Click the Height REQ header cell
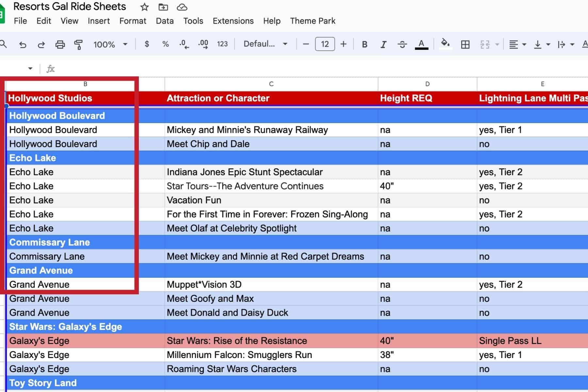Screen dimensions: 588x392 click(427, 98)
